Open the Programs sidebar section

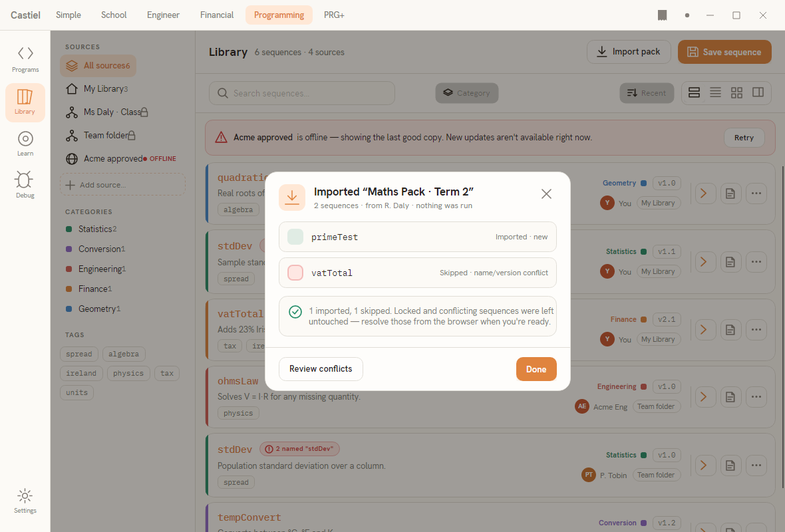25,60
